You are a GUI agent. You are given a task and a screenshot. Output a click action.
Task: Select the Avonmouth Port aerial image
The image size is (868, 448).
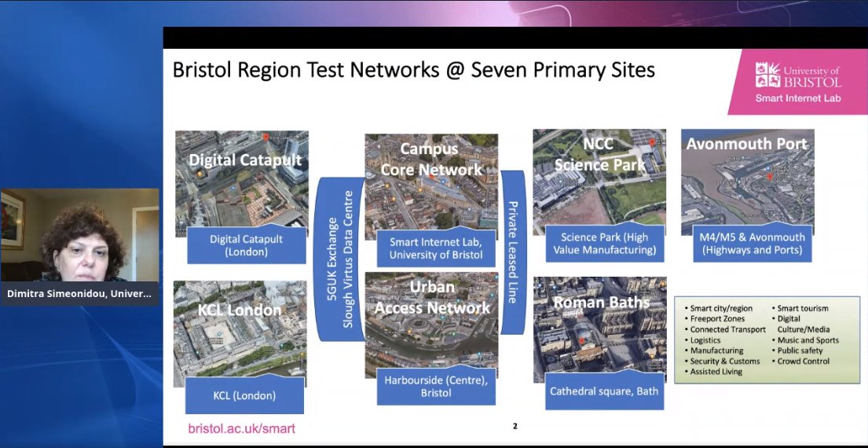747,182
